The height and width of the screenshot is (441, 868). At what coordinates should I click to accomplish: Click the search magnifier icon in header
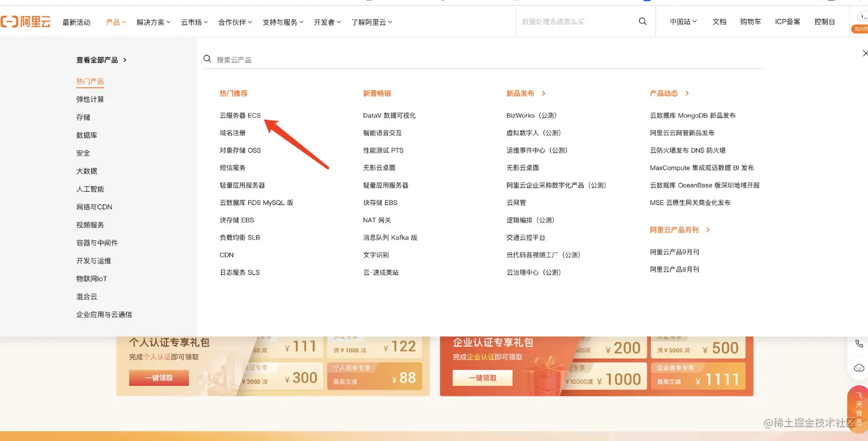pos(642,21)
